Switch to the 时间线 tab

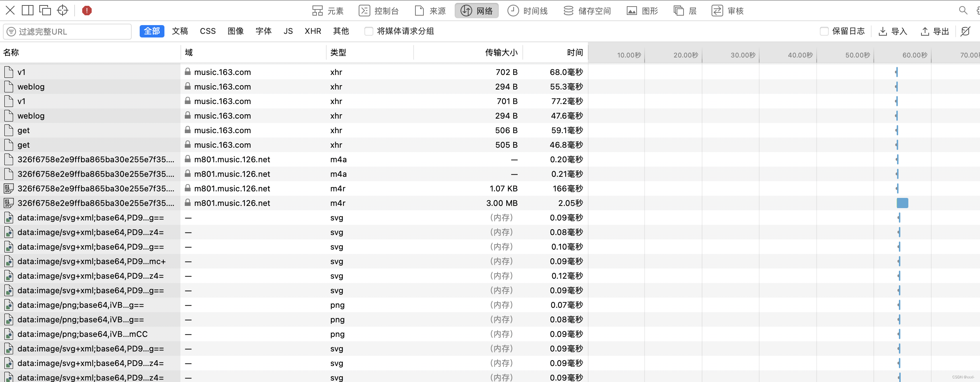[528, 11]
